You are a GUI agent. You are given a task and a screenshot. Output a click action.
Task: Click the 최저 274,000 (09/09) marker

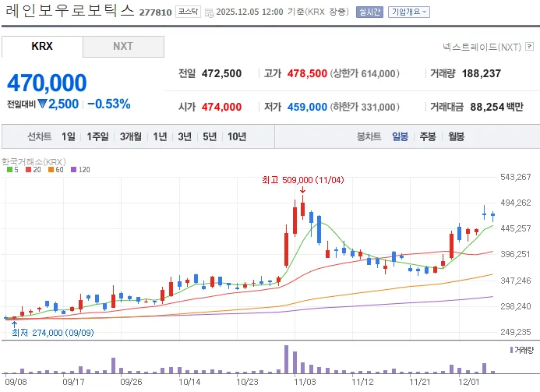coord(53,333)
